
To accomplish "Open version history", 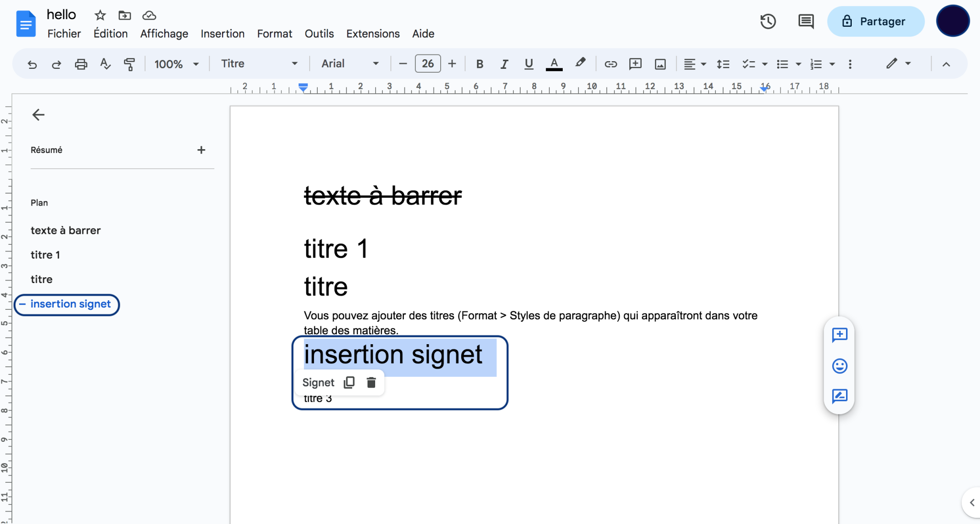I will coord(768,21).
